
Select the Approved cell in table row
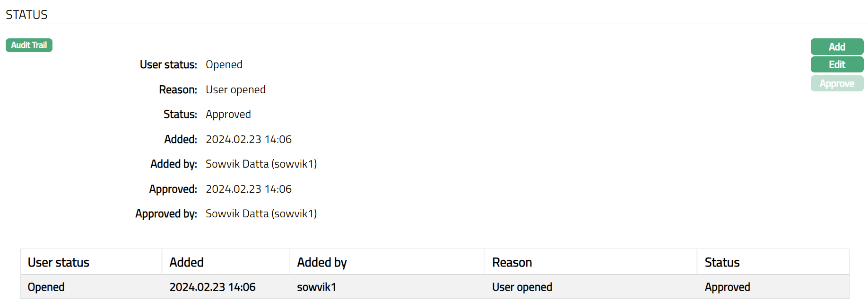tap(727, 287)
